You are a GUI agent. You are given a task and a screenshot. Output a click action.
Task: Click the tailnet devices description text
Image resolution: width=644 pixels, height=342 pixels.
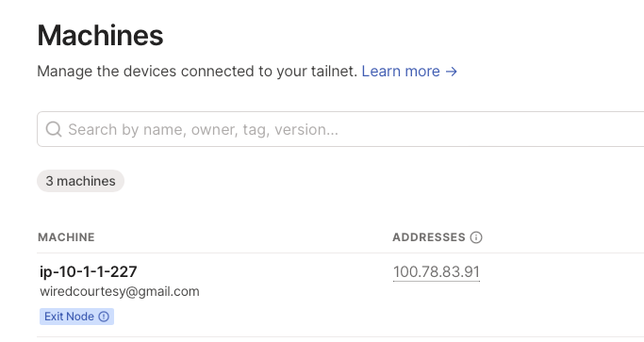coord(197,72)
